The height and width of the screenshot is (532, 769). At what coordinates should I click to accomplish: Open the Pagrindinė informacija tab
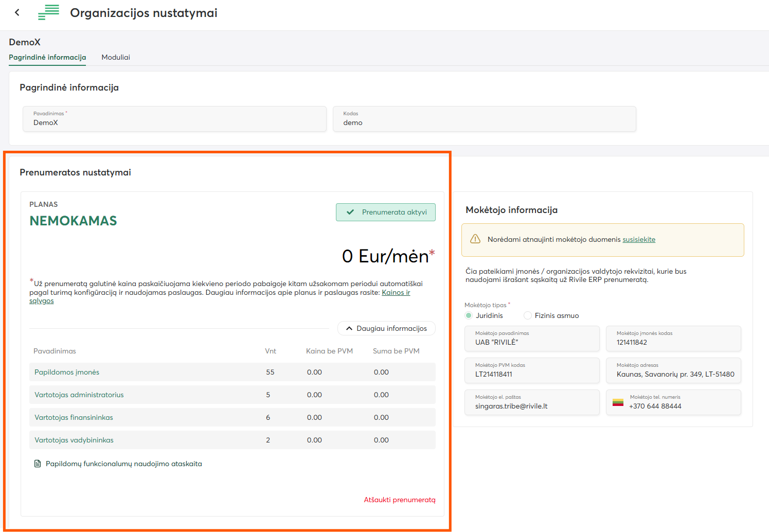click(47, 57)
